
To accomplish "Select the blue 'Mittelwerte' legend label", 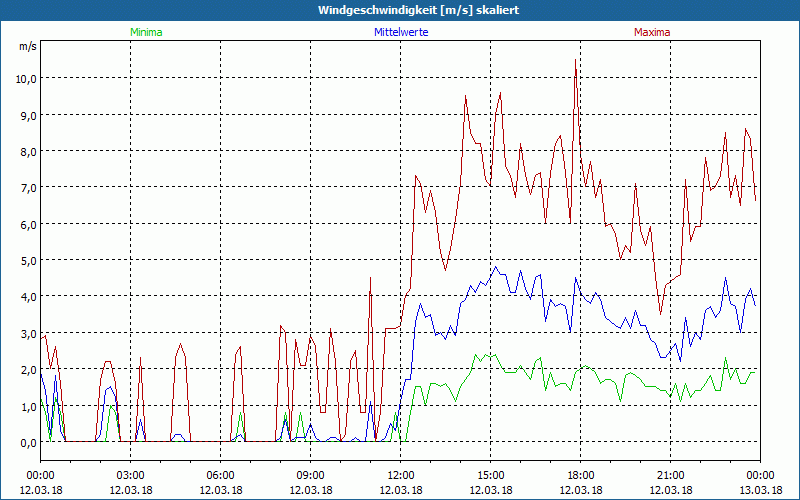I will [401, 32].
